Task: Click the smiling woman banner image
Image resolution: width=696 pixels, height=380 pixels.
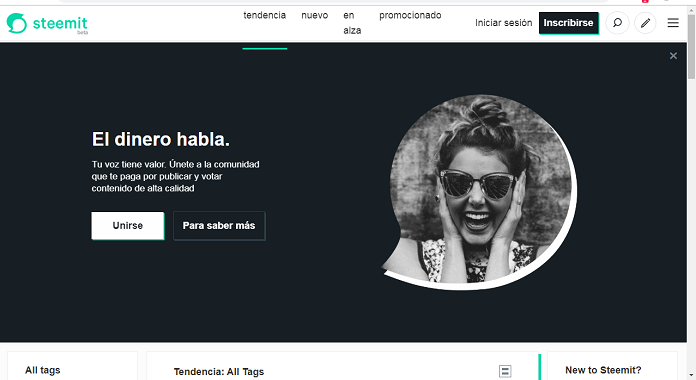Action: (x=480, y=192)
